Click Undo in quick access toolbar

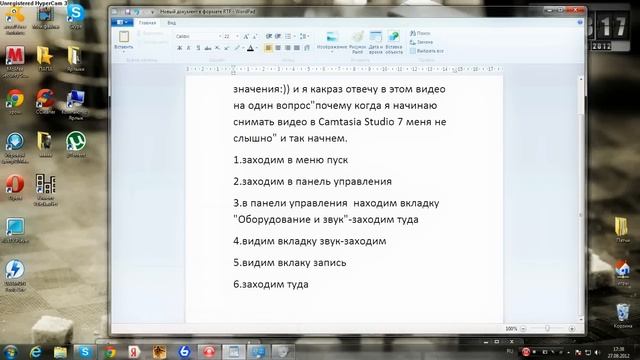click(137, 12)
